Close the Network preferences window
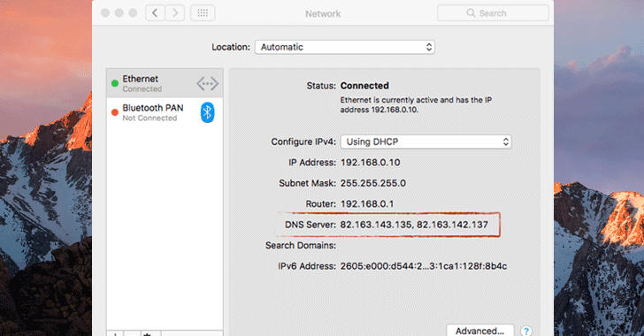 105,13
